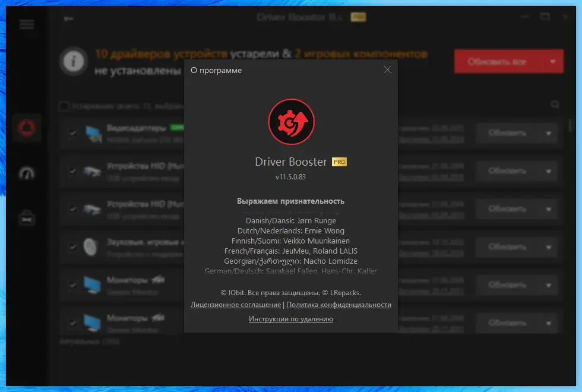Click the back arrow icon

tap(68, 18)
